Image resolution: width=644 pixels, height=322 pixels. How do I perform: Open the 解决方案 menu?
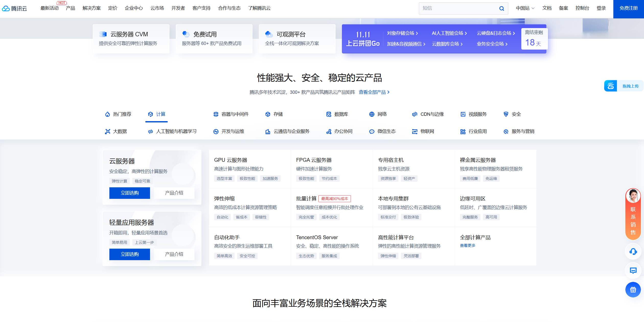point(91,8)
